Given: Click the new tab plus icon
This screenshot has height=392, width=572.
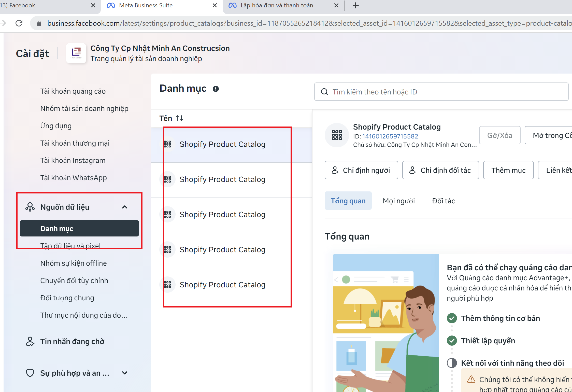Looking at the screenshot, I should [x=355, y=5].
